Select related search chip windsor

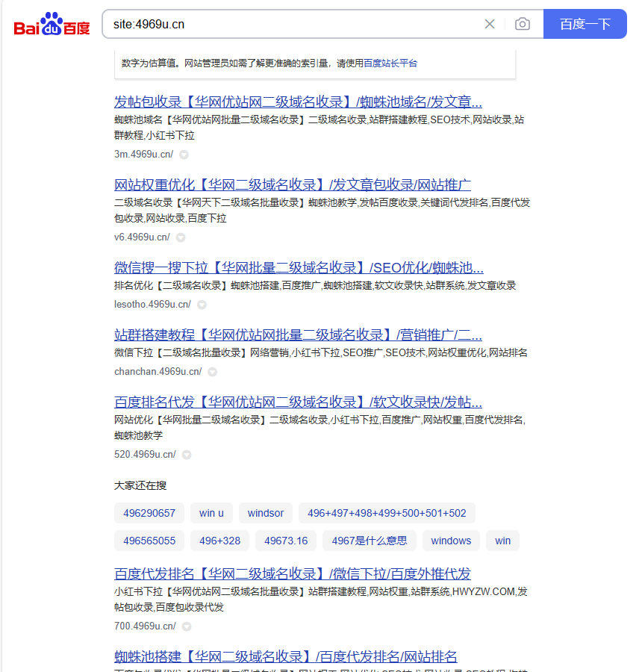[x=266, y=513]
